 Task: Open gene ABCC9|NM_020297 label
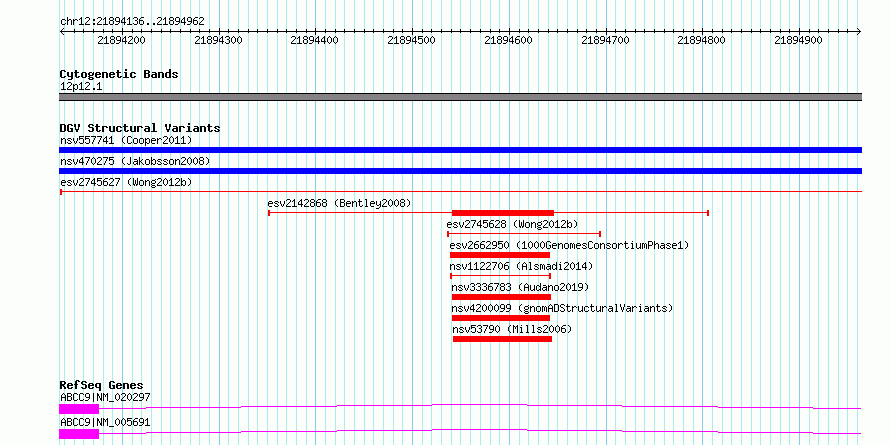105,398
